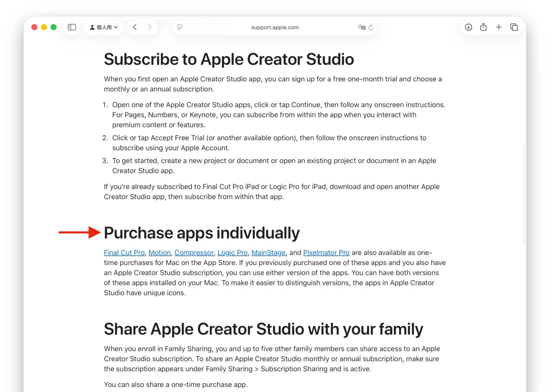Image resolution: width=550 pixels, height=392 pixels.
Task: Open the Final Cut Pro link
Action: [124, 252]
